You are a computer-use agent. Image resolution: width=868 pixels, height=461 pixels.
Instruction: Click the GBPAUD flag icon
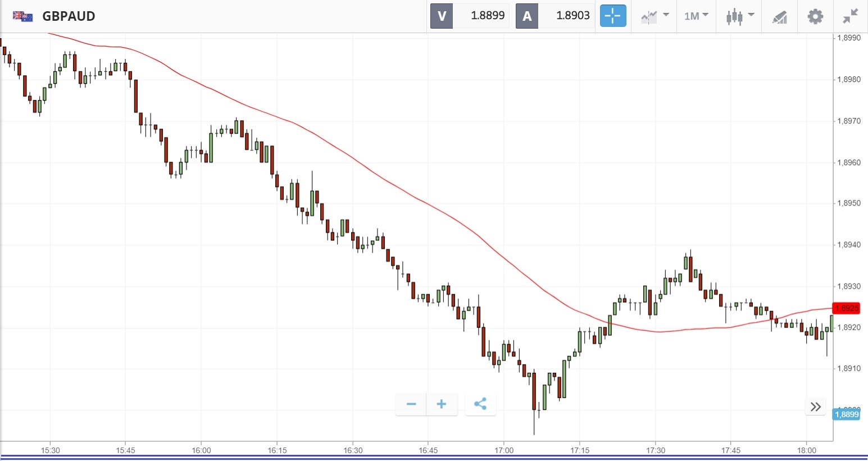pos(22,16)
